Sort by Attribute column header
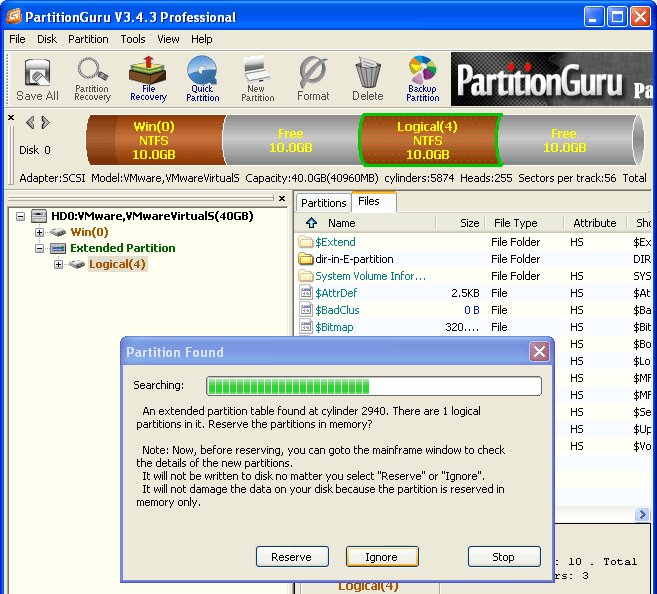657x594 pixels. (x=595, y=223)
